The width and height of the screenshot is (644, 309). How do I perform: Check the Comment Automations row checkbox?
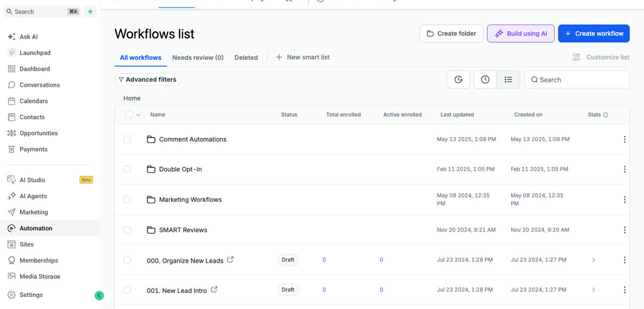(x=127, y=139)
